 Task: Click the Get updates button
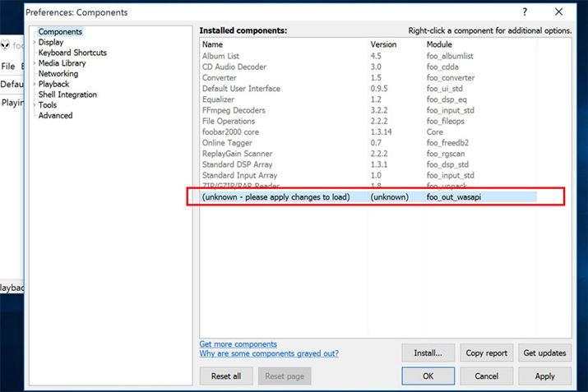point(544,353)
